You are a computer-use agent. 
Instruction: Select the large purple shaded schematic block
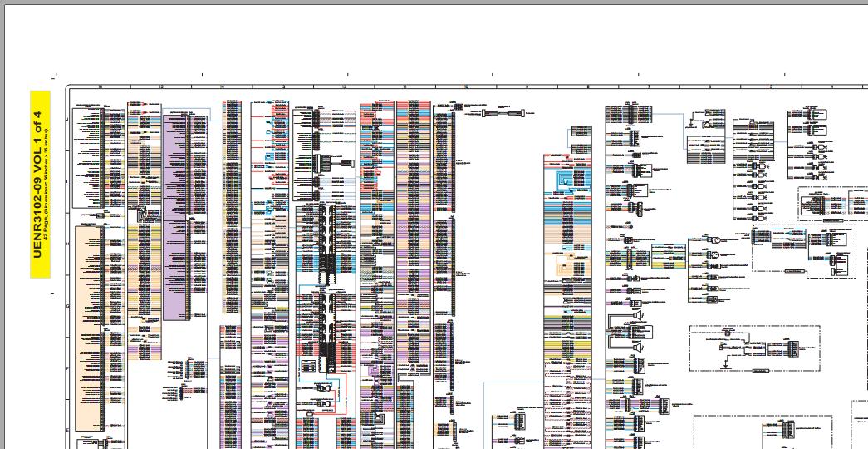point(177,218)
